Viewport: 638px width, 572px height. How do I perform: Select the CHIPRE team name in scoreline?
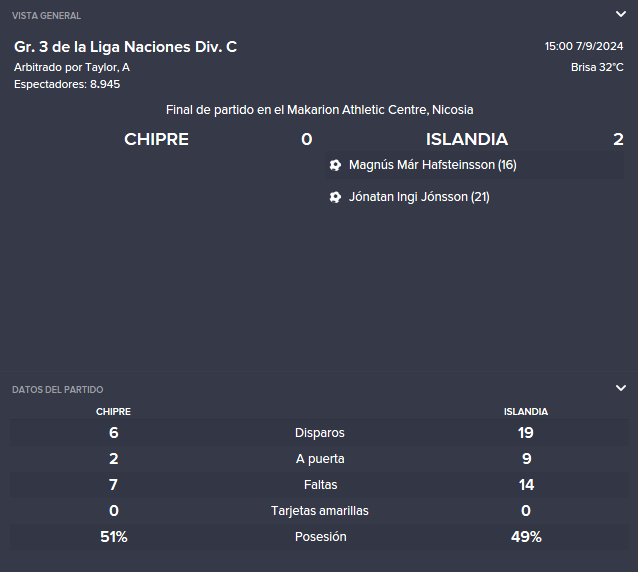pyautogui.click(x=156, y=140)
